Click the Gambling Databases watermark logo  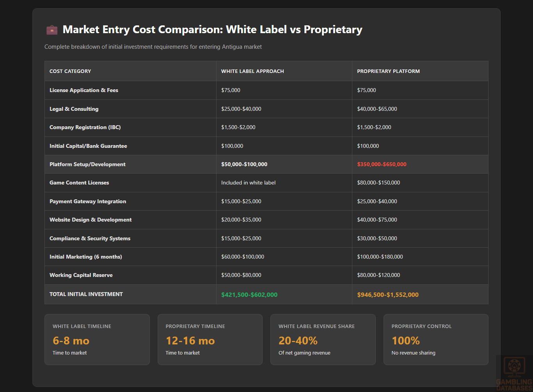pyautogui.click(x=514, y=373)
